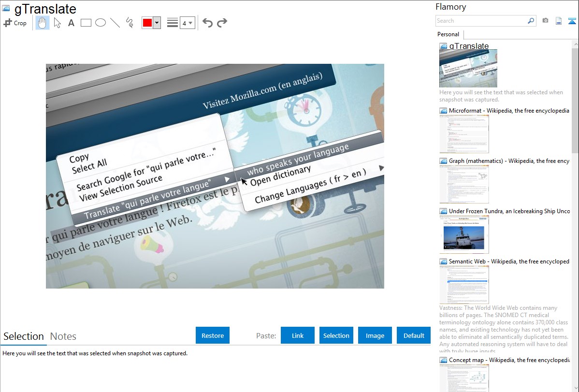This screenshot has width=579, height=392.
Task: Click the Vastness description text under Semantic Web
Action: [x=504, y=329]
